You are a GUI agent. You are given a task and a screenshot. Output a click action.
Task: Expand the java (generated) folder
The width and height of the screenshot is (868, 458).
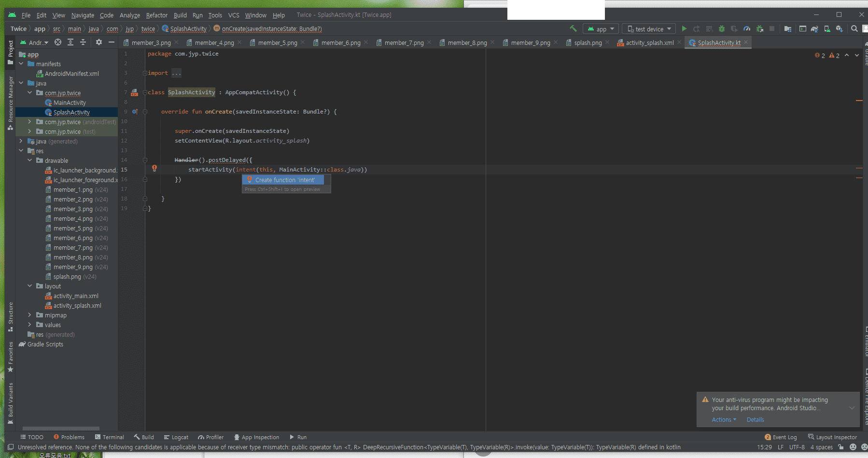click(x=21, y=141)
